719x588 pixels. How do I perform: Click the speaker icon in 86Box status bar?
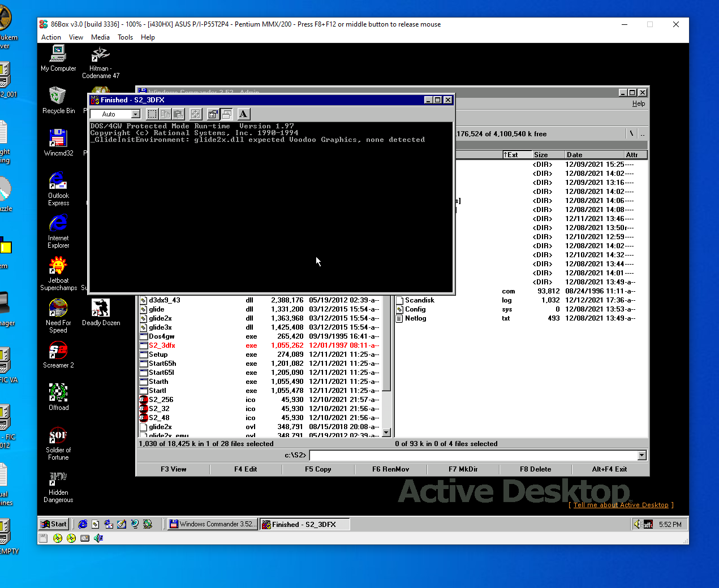click(97, 538)
